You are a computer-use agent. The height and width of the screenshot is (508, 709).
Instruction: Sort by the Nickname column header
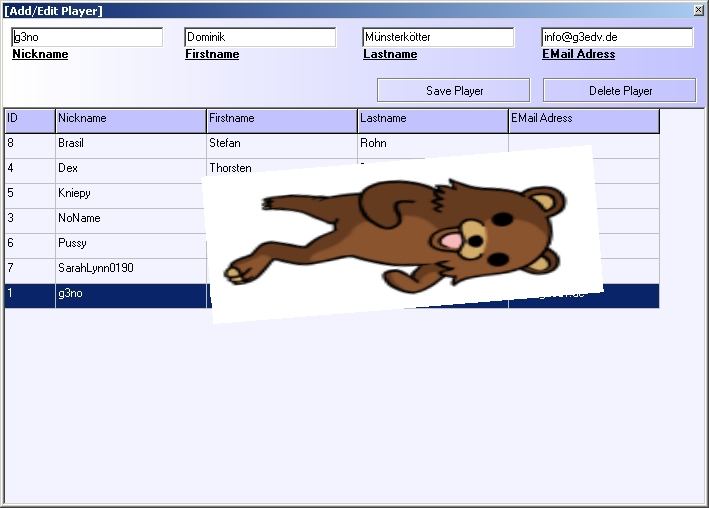131,121
